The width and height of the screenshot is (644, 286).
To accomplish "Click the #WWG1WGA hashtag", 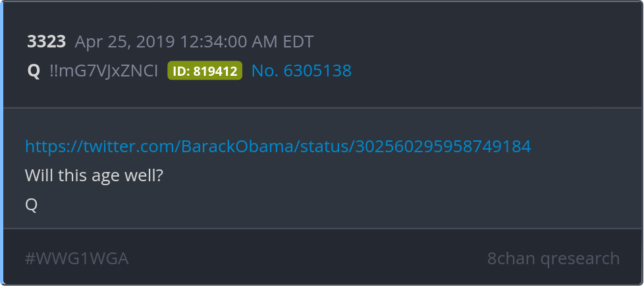I will pyautogui.click(x=77, y=258).
